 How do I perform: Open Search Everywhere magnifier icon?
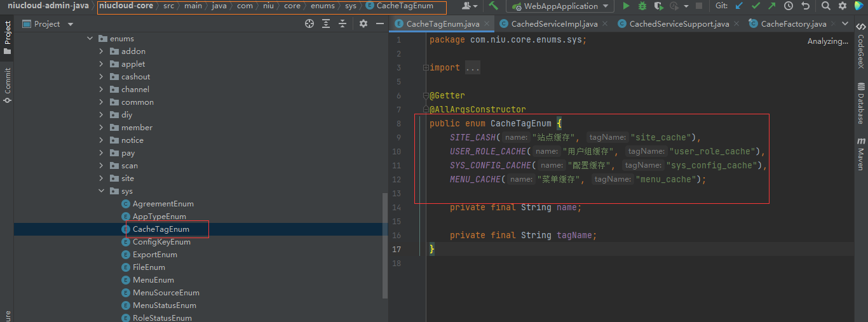825,6
